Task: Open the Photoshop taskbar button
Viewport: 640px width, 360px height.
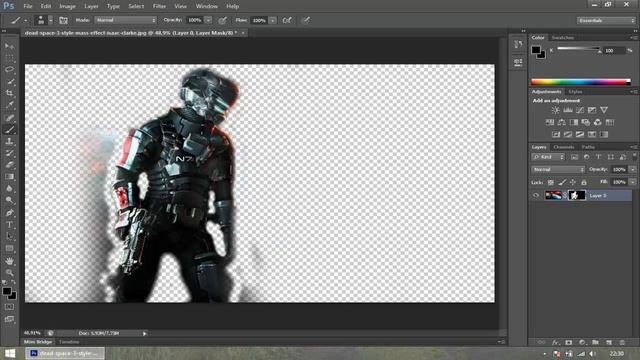Action: click(x=64, y=353)
